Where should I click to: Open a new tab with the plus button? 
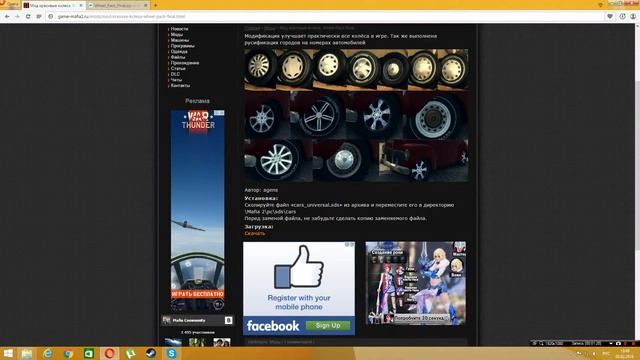coord(155,5)
